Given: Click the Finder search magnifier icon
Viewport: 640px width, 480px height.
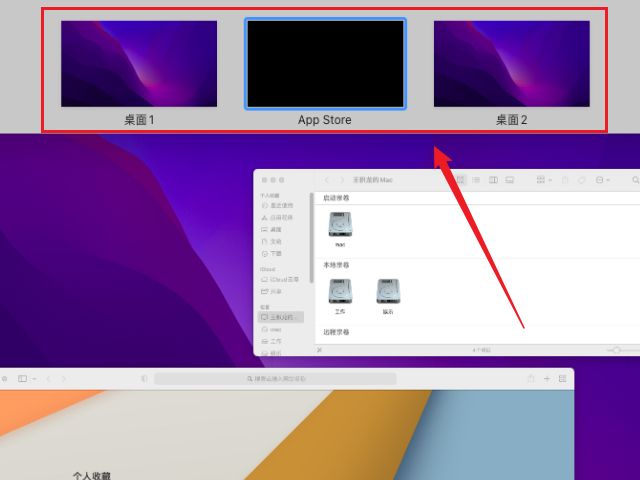Looking at the screenshot, I should (x=635, y=180).
